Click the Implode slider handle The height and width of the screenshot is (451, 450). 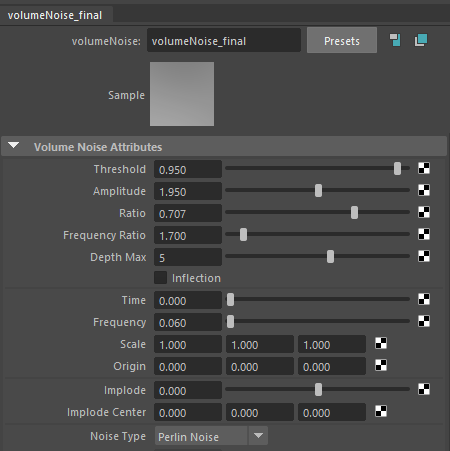point(318,389)
